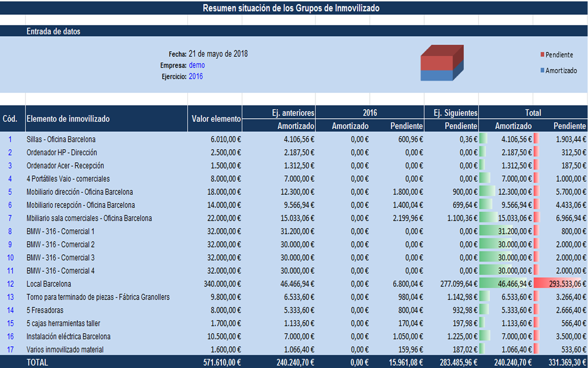588x368 pixels.
Task: Click the 'Ej. anteriores' header cell
Action: tap(293, 113)
